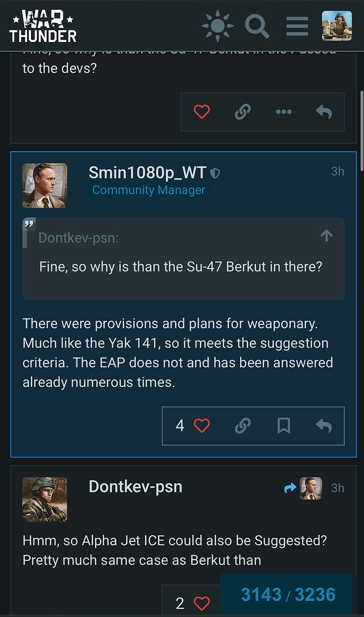Open Smin1080p_WT avatar picture
364x617 pixels.
[x=44, y=185]
